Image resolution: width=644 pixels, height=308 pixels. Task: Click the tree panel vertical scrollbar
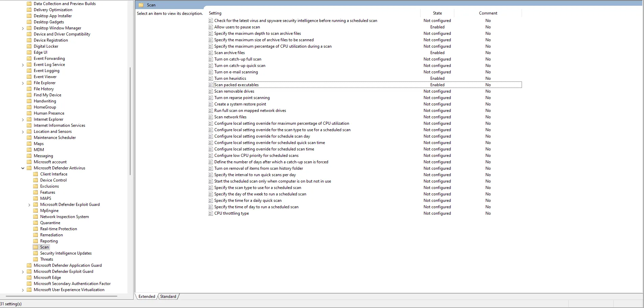click(130, 122)
